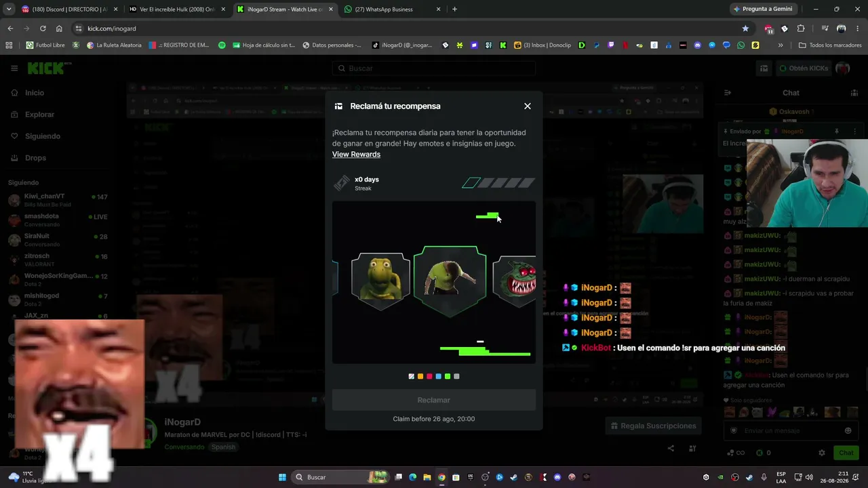Image resolution: width=868 pixels, height=488 pixels.
Task: Open the View Rewards link
Action: pos(356,155)
